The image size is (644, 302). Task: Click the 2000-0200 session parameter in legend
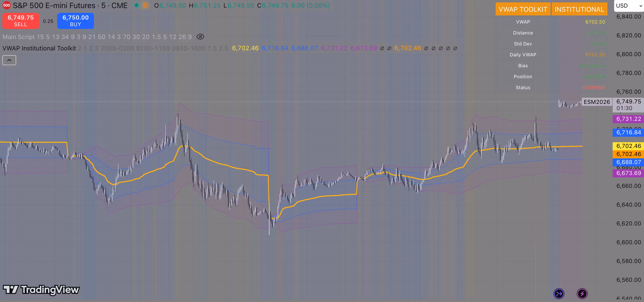pyautogui.click(x=117, y=48)
